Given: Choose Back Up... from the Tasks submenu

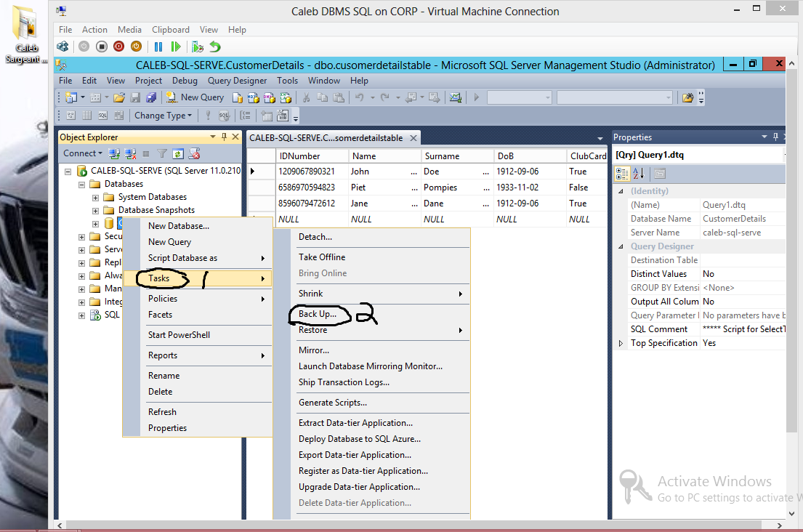Looking at the screenshot, I should [x=318, y=314].
